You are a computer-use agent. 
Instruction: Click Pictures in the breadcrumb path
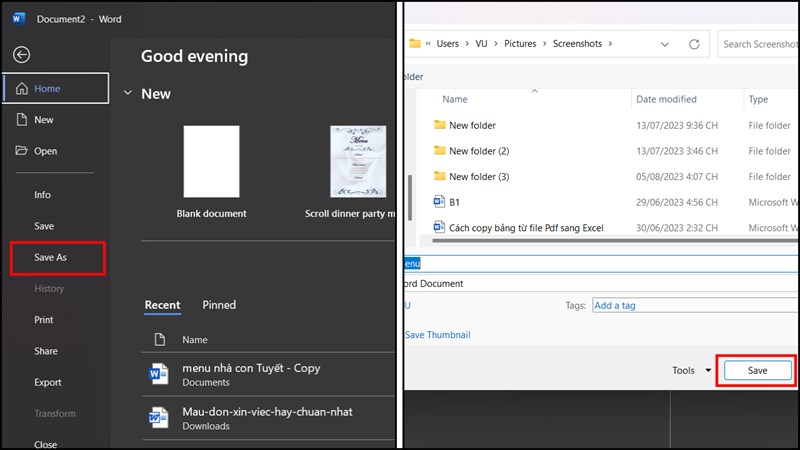(520, 44)
